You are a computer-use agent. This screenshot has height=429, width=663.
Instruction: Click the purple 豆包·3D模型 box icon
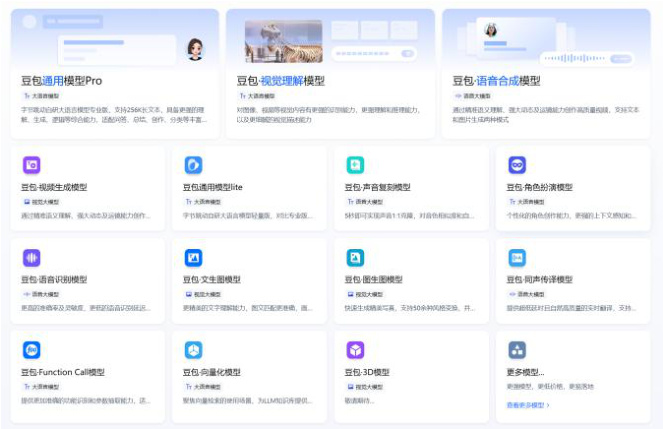[x=355, y=350]
